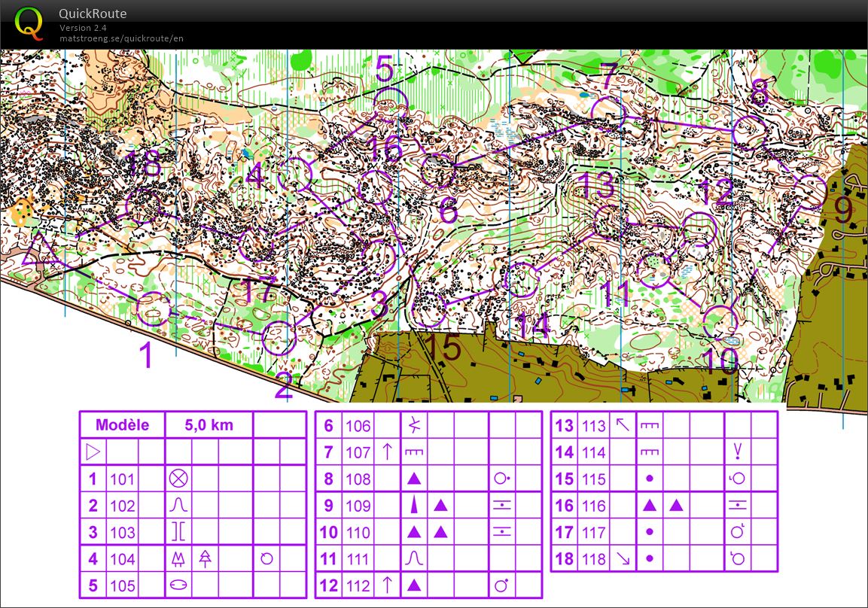The height and width of the screenshot is (608, 868).
Task: Select the hill symbol in row 2
Action: click(x=178, y=505)
